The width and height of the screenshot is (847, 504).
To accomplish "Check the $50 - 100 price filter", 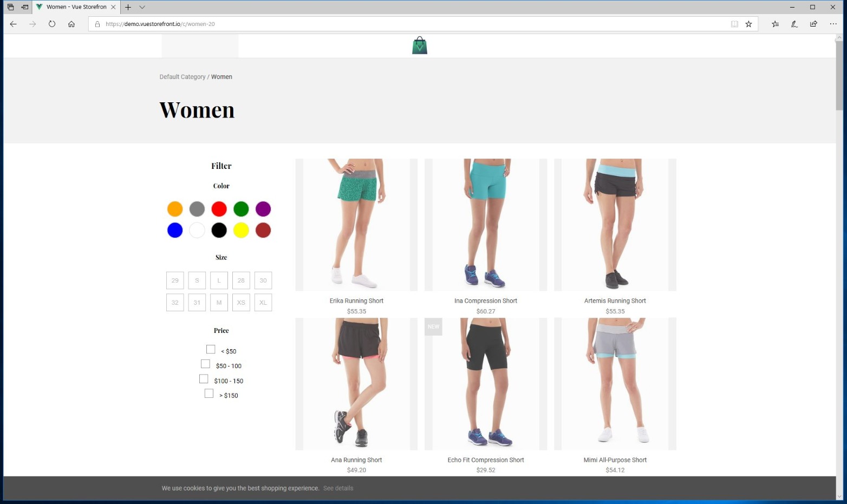I will pyautogui.click(x=205, y=364).
